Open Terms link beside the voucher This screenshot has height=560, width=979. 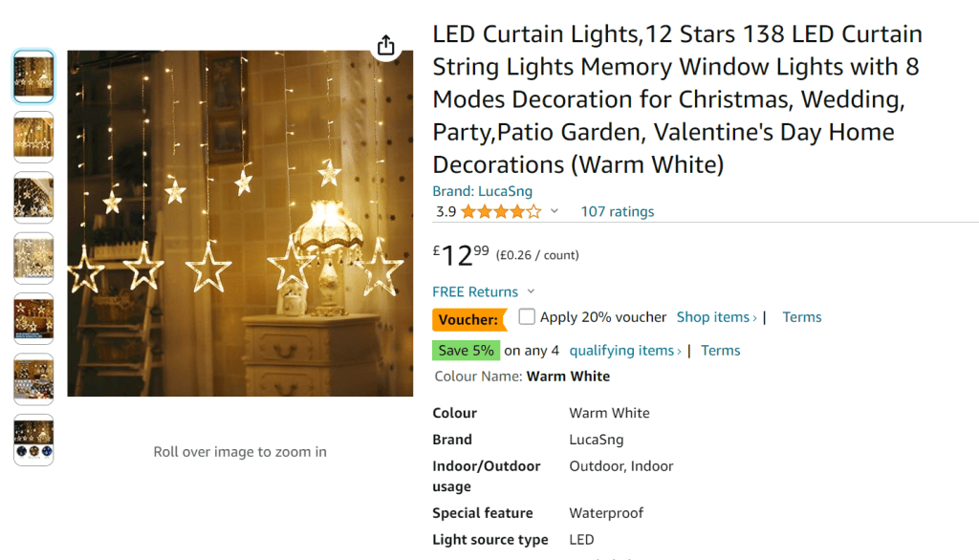pos(801,317)
